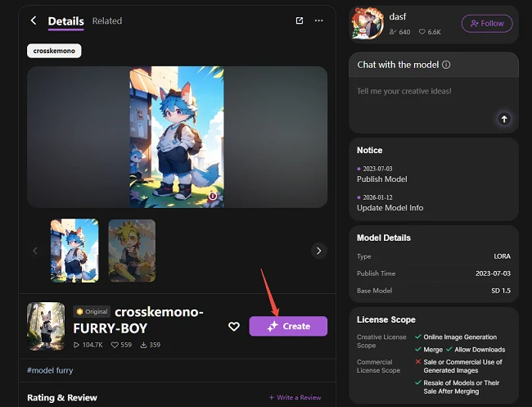Click the SD 1.5 base model value
Image resolution: width=532 pixels, height=407 pixels.
[x=501, y=291]
